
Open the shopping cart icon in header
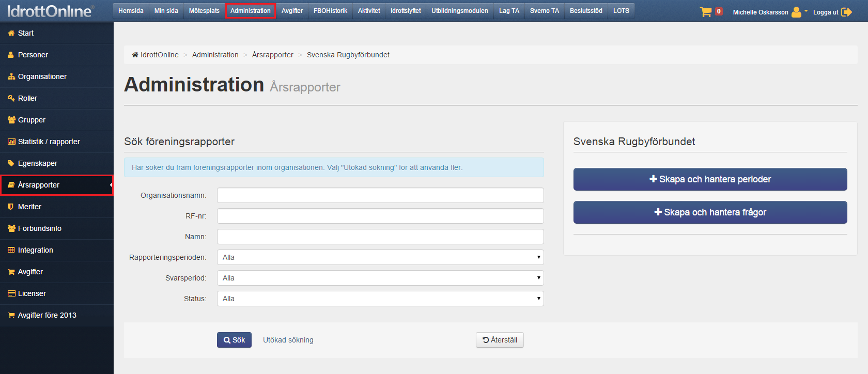tap(706, 12)
